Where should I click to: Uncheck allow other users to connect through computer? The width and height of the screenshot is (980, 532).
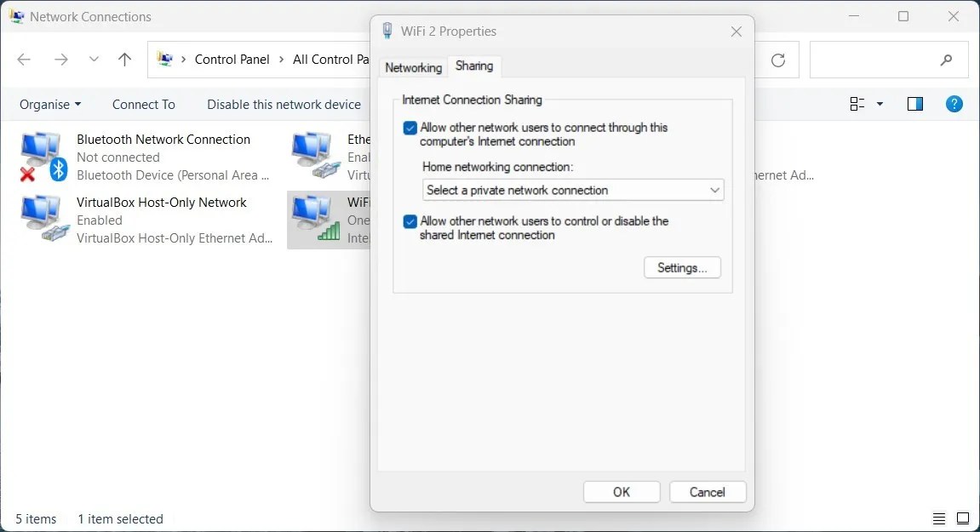click(x=410, y=127)
